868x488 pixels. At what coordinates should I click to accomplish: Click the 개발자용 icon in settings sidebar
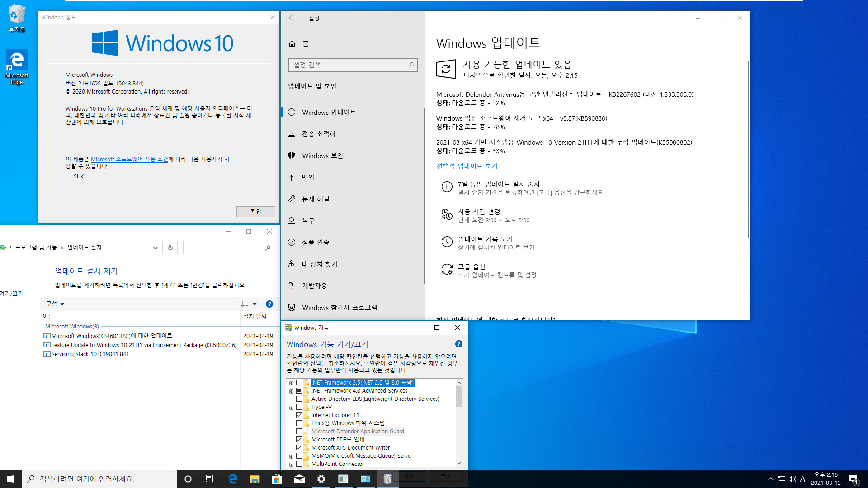click(291, 286)
